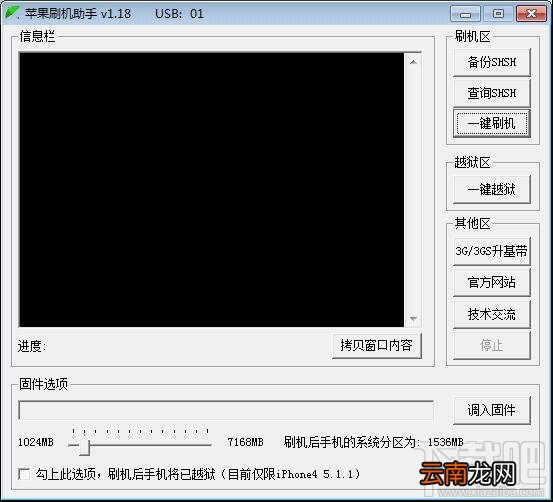The width and height of the screenshot is (553, 502).
Task: Click the USB: 01 title text
Action: 179,14
